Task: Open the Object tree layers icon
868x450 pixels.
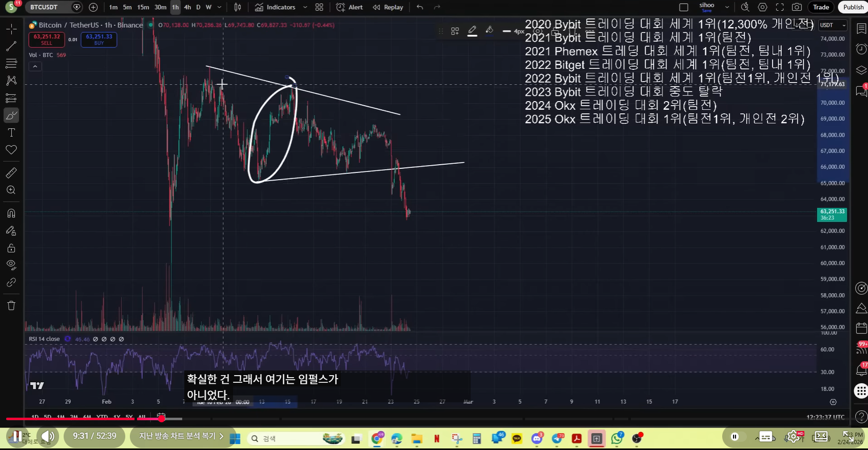Action: (x=861, y=70)
